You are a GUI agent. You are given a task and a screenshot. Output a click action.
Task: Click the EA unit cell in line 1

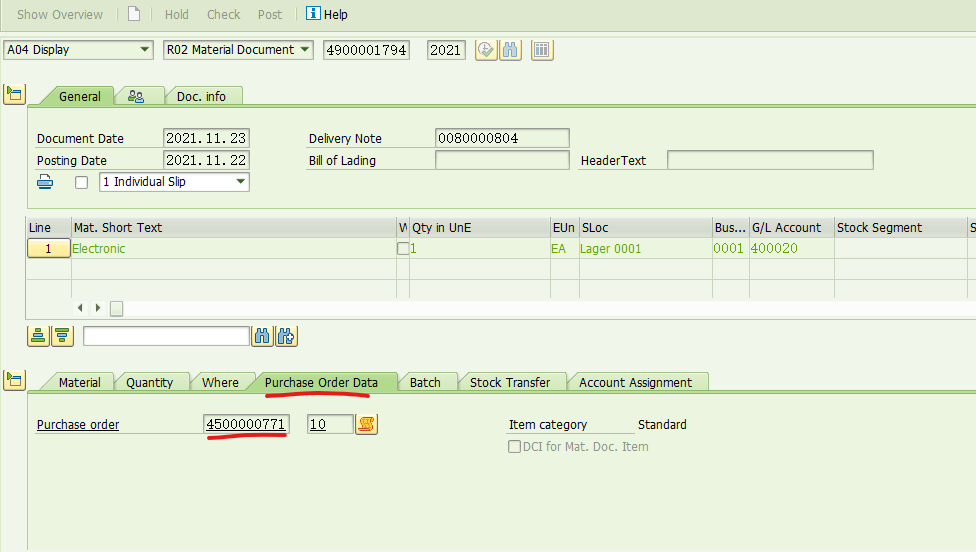565,248
